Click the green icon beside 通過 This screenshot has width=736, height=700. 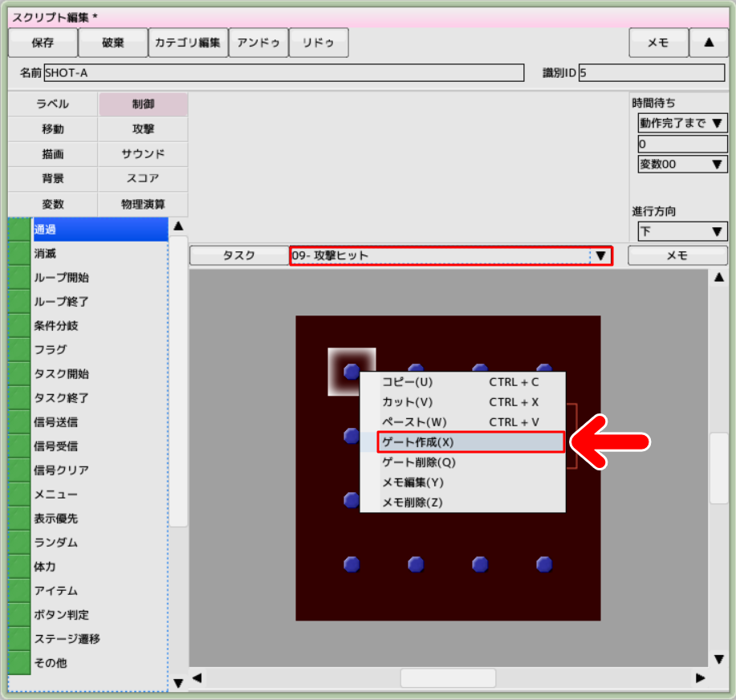(x=19, y=230)
